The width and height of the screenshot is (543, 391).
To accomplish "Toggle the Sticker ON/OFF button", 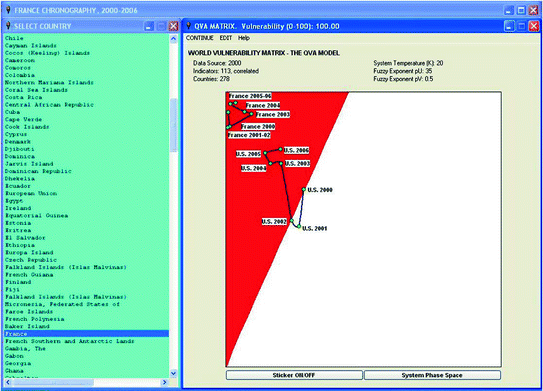I will (294, 375).
